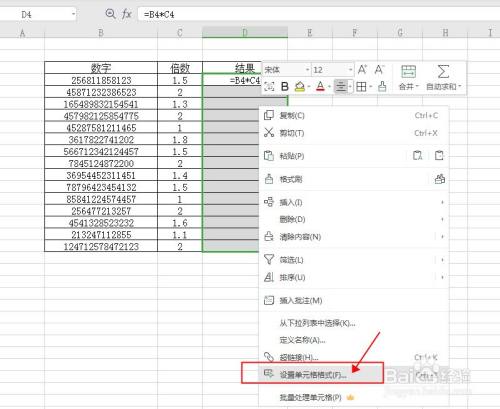Viewport: 500px width, 409px height.
Task: Choose 超链接(H) from context menu
Action: tap(354, 357)
